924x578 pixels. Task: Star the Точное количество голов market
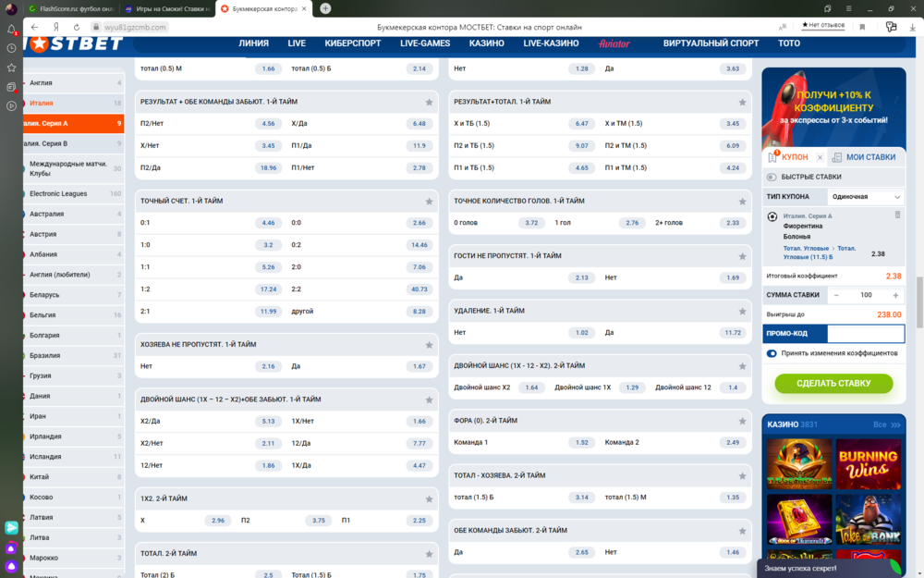click(x=743, y=202)
